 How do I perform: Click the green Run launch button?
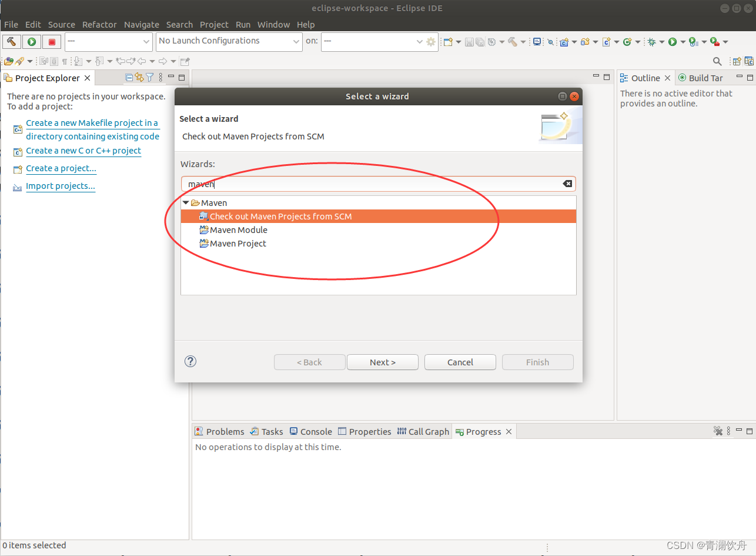[x=32, y=42]
